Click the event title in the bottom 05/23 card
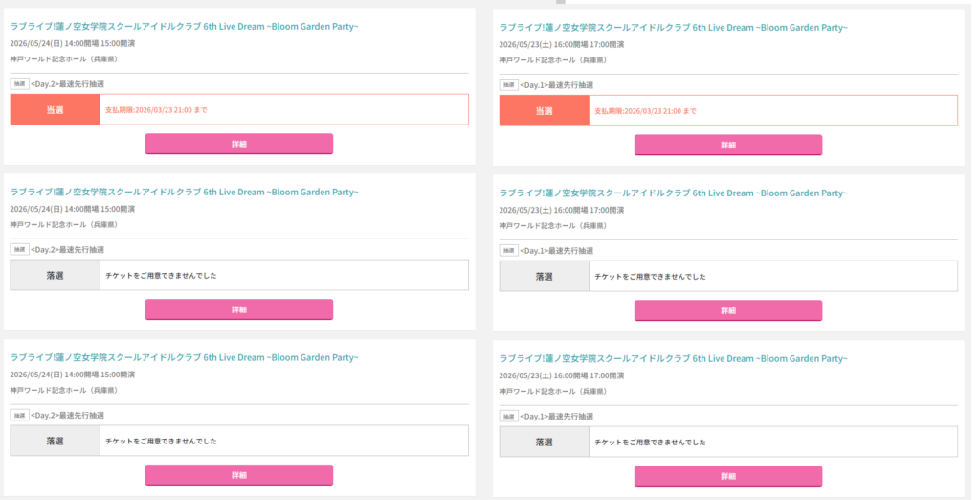 click(673, 358)
